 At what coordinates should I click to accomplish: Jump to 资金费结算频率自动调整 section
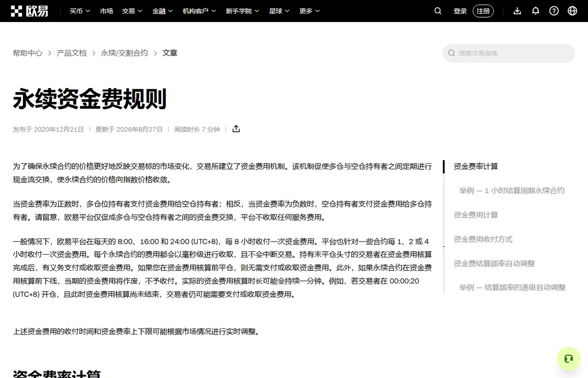[494, 263]
